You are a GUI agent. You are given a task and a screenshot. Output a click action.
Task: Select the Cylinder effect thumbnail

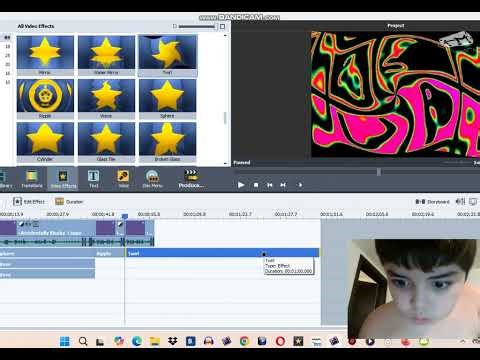pyautogui.click(x=45, y=142)
